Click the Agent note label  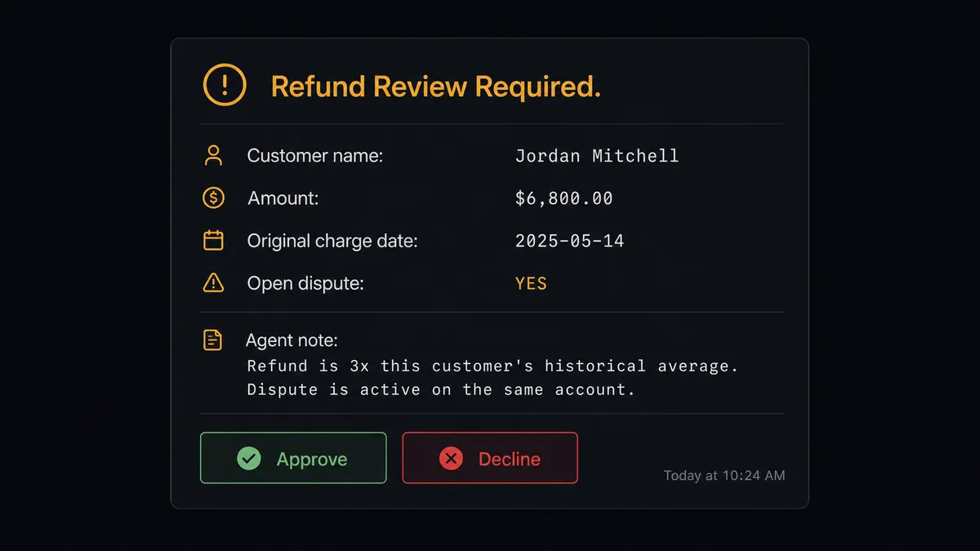pos(292,340)
